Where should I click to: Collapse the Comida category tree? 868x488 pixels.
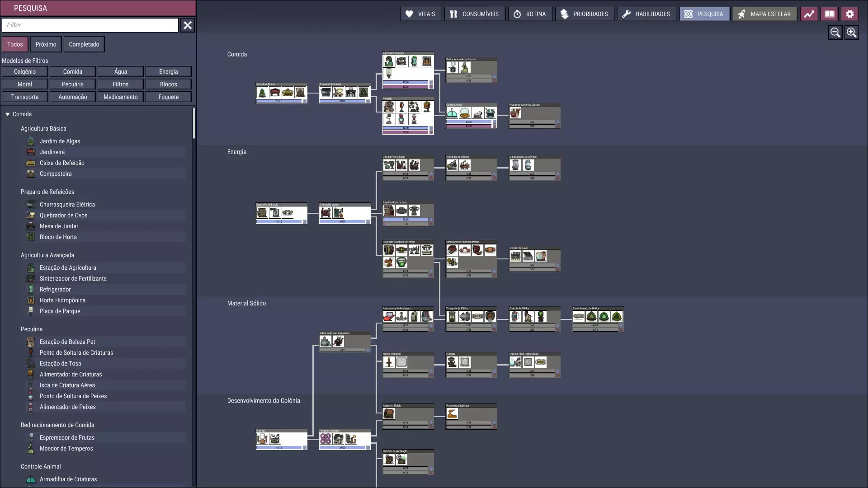coord(8,114)
